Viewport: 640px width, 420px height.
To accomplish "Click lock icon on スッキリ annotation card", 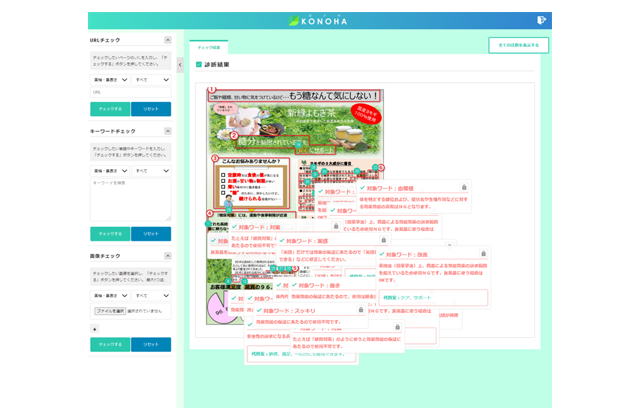I will click(x=361, y=310).
